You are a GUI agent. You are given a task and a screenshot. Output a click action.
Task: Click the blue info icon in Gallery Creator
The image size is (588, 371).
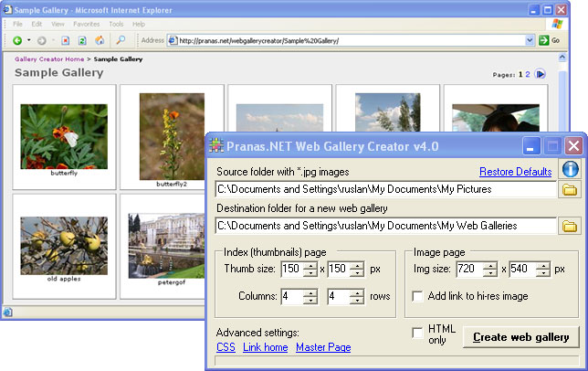click(570, 169)
